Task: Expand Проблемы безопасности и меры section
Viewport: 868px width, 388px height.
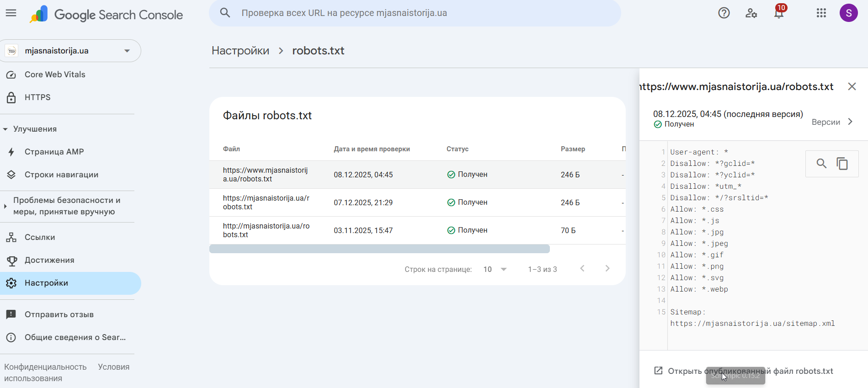Action: point(5,206)
